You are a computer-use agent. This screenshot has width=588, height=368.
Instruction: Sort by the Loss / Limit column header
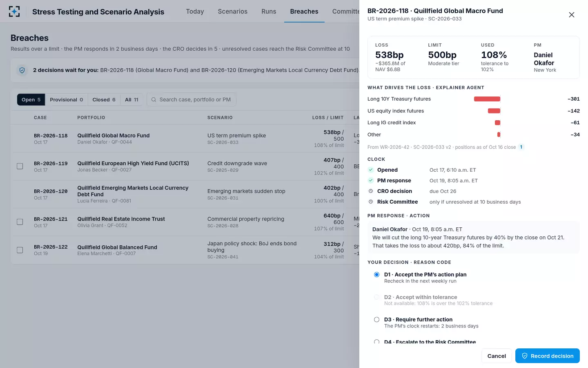[328, 118]
